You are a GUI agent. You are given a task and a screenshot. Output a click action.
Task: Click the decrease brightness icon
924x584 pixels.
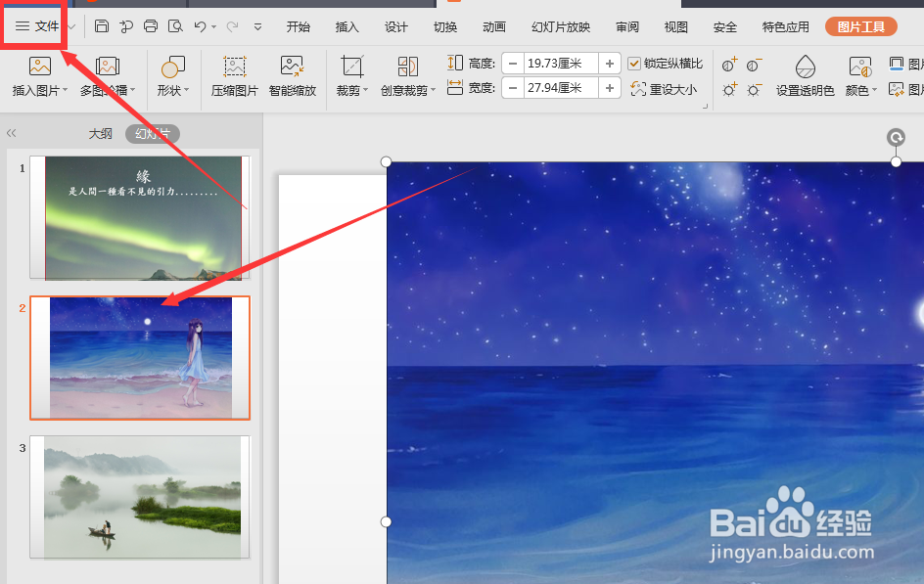click(755, 89)
